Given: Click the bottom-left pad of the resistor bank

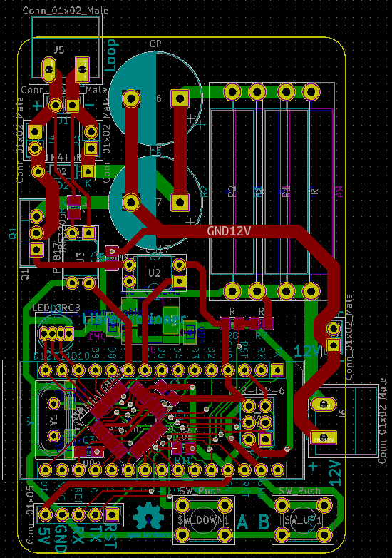Looking at the screenshot, I should (232, 291).
